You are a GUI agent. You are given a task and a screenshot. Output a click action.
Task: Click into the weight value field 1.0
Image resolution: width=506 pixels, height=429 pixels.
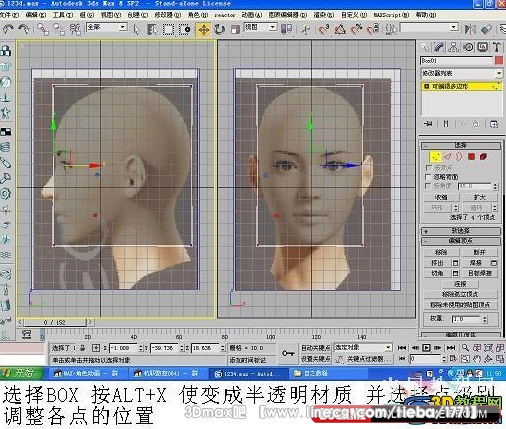(466, 319)
